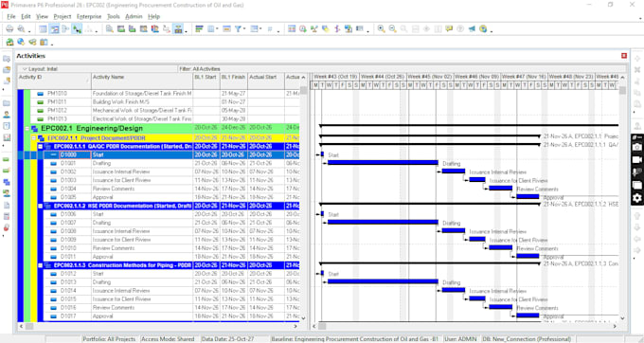Collapse EPC002.1.1.3 Construction Methods for Piping band

point(40,265)
